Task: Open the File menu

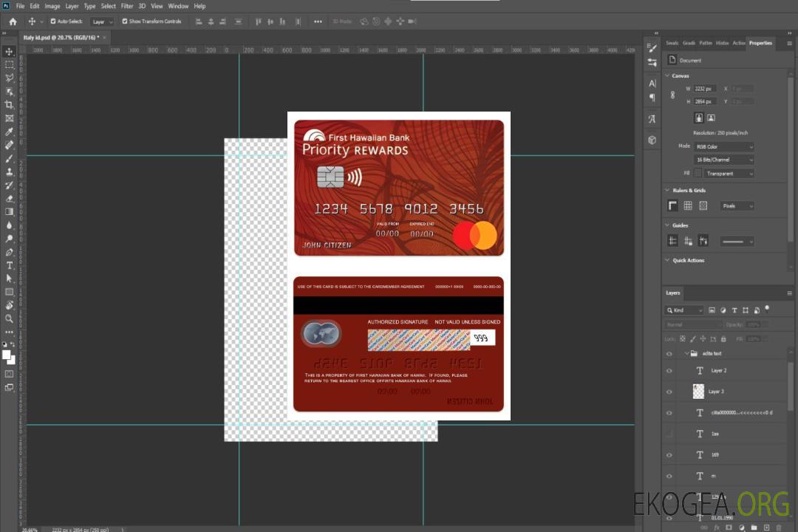Action: tap(20, 6)
